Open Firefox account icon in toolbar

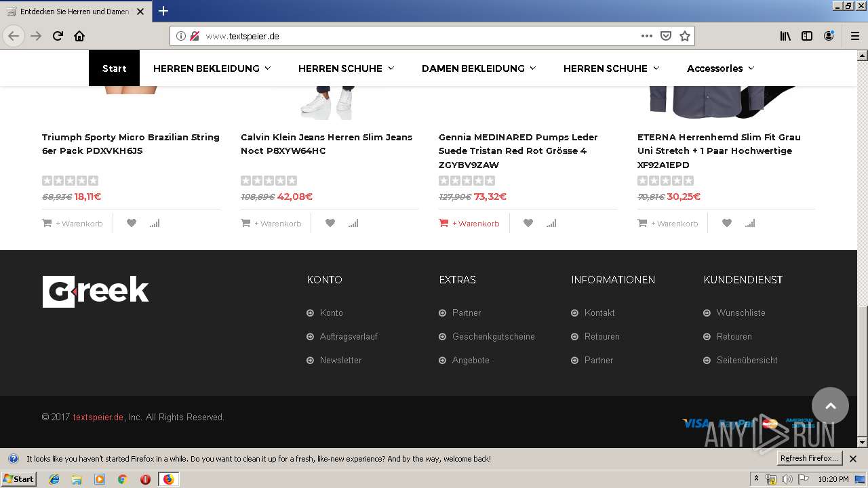tap(829, 36)
